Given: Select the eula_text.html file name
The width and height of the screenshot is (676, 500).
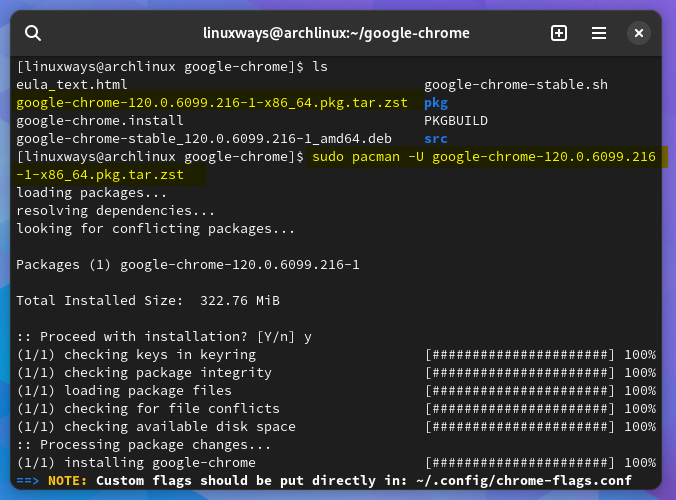Looking at the screenshot, I should point(72,84).
